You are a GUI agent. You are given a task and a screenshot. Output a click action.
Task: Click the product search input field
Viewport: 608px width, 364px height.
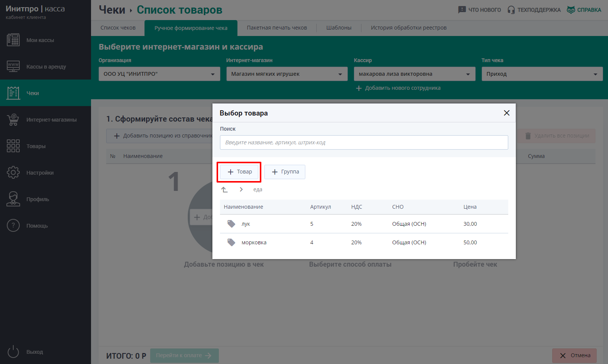pos(364,142)
